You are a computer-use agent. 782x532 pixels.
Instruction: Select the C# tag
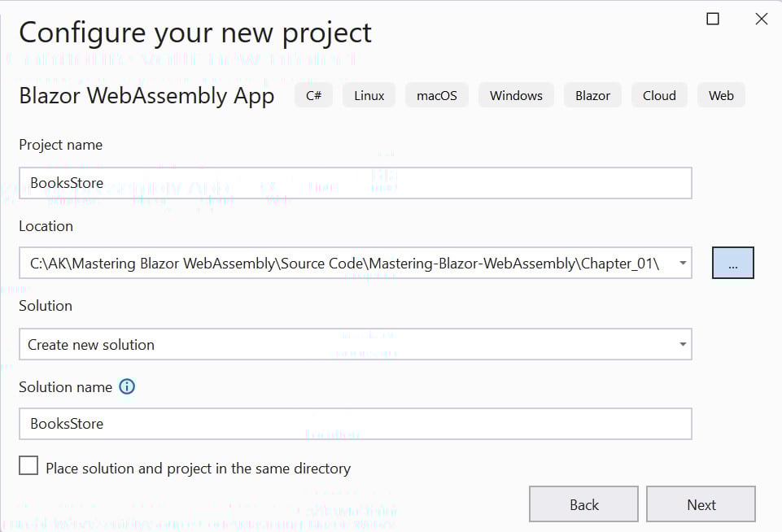point(314,95)
